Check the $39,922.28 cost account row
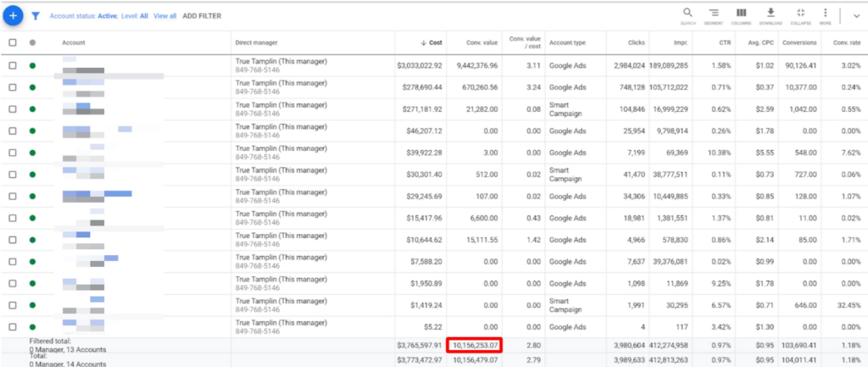Image resolution: width=868 pixels, height=367 pixels. 13,153
